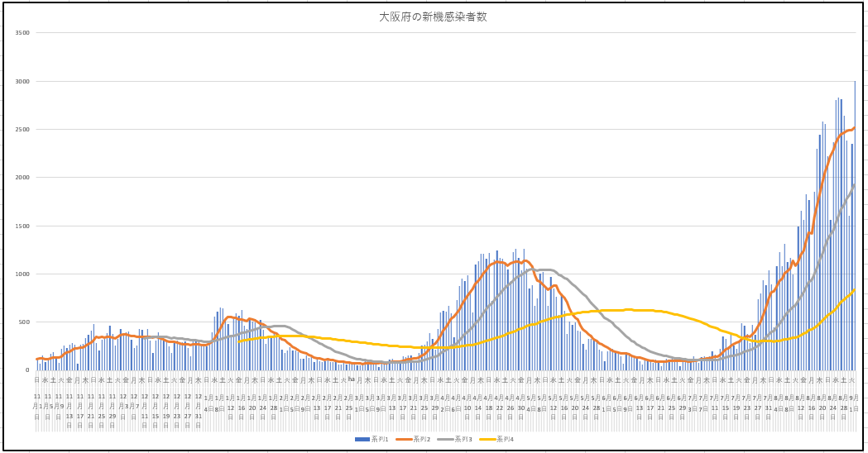Select the 2500 vertical axis label
The image size is (868, 453).
(x=22, y=130)
